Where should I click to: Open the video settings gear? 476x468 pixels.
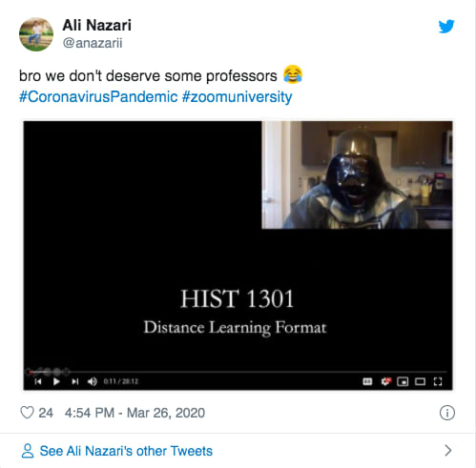(385, 381)
